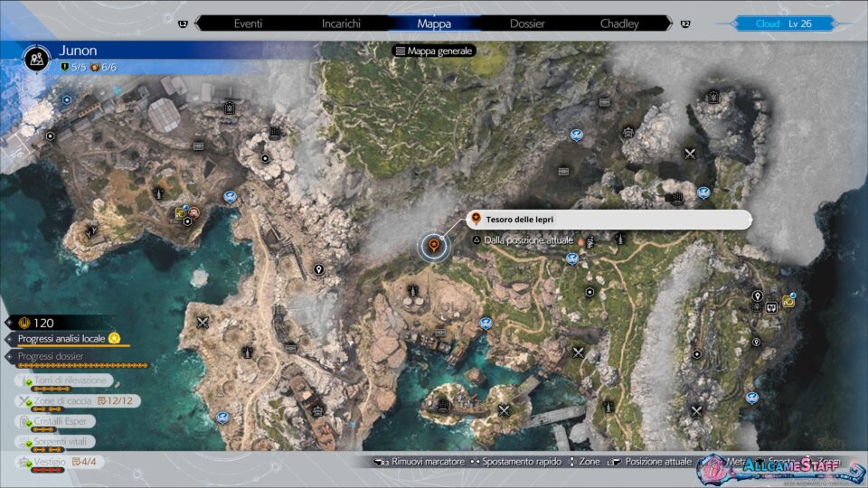Toggle the Torri di rilevazione check mark

pyautogui.click(x=28, y=381)
